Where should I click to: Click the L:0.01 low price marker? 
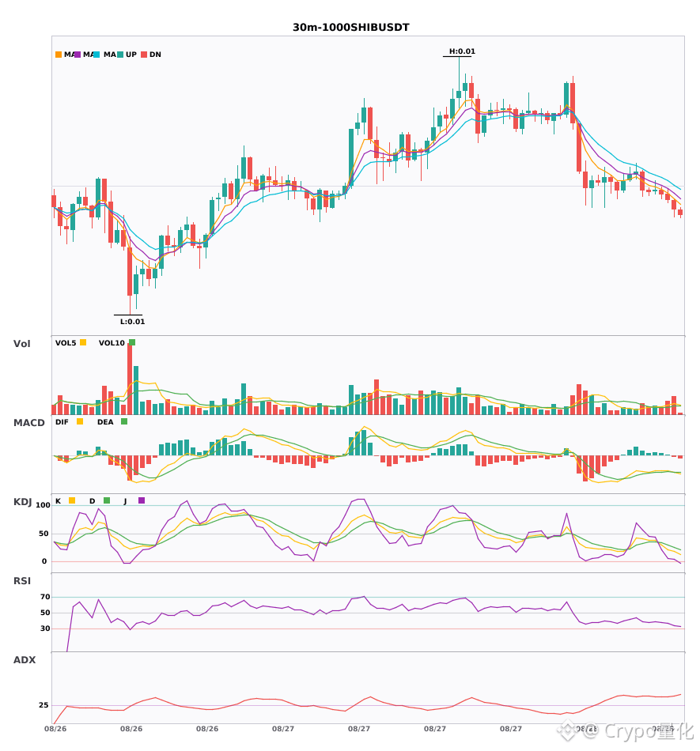pyautogui.click(x=132, y=322)
